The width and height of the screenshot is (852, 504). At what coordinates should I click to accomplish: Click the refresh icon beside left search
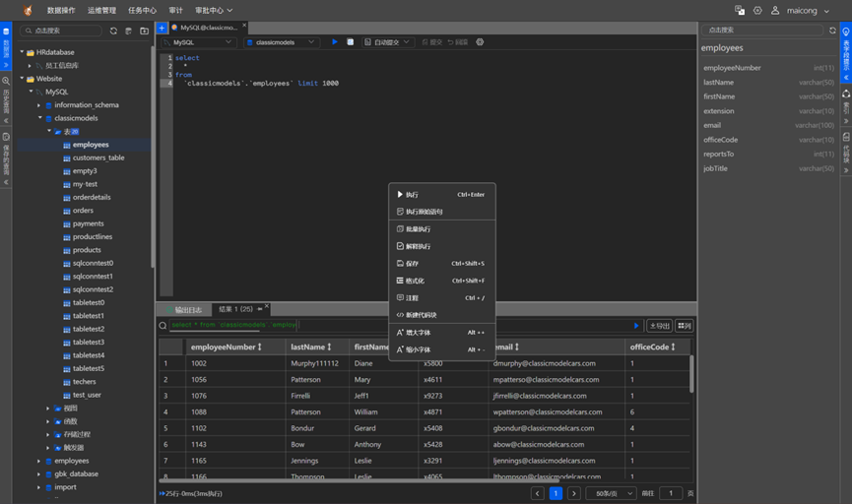point(113,31)
